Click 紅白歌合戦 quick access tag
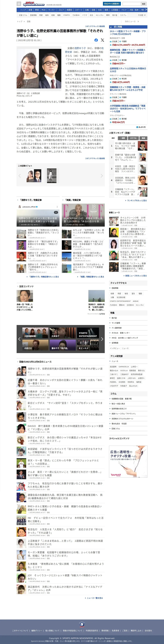Image resolution: width=164 pixels, height=644 pixels. (x=121, y=298)
